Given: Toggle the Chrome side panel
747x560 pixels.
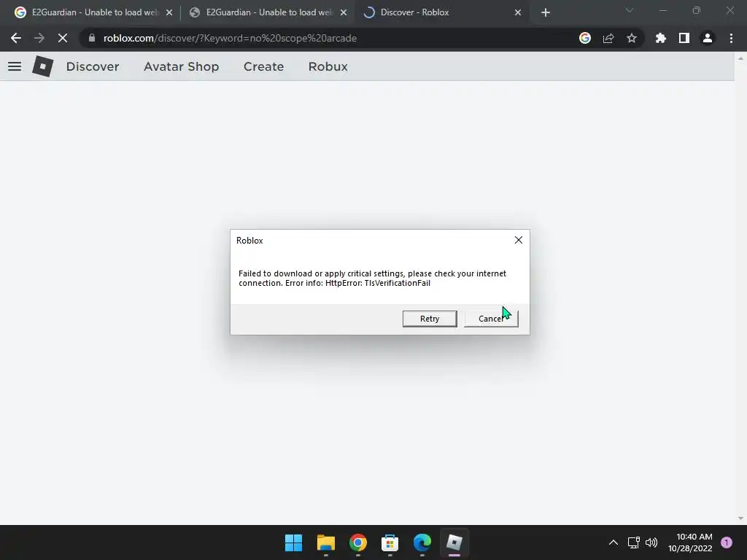Looking at the screenshot, I should tap(684, 38).
